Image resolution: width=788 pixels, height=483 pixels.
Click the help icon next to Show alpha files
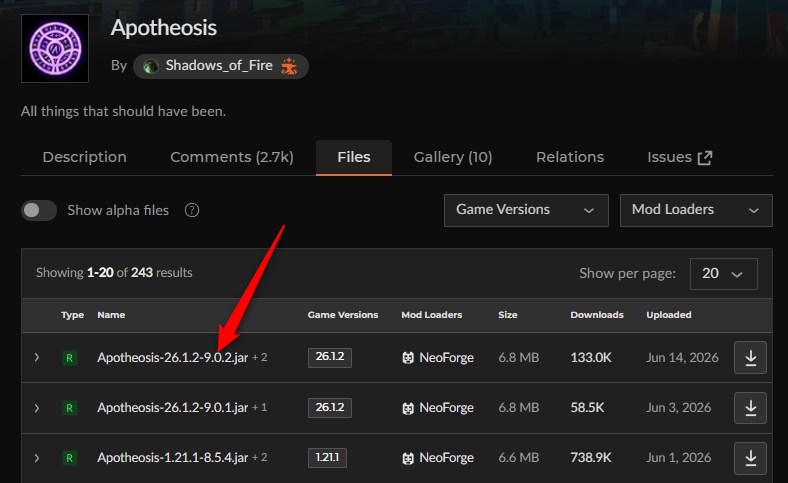click(x=191, y=210)
